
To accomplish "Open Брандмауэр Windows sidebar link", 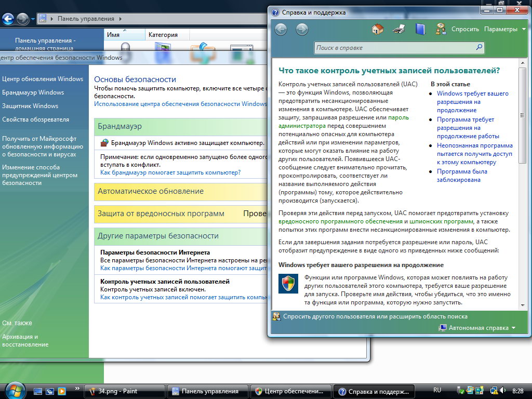I will [33, 92].
